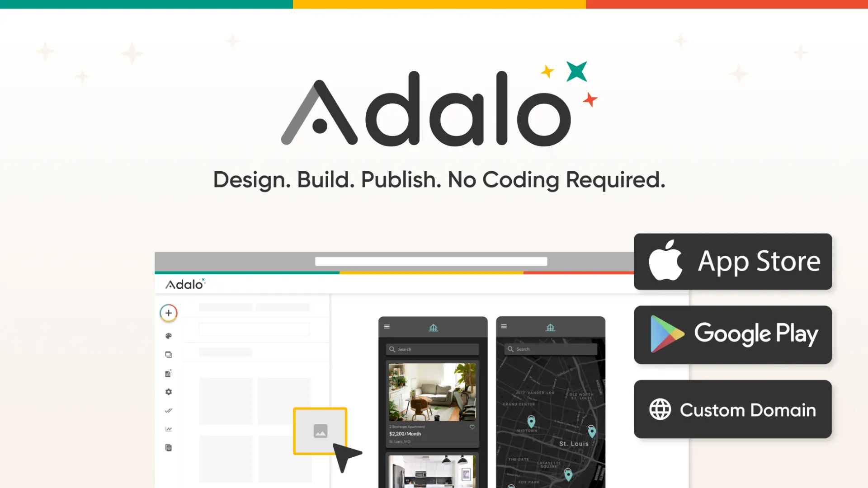The height and width of the screenshot is (488, 868).
Task: Expand the navigation menu in light preview
Action: click(387, 326)
